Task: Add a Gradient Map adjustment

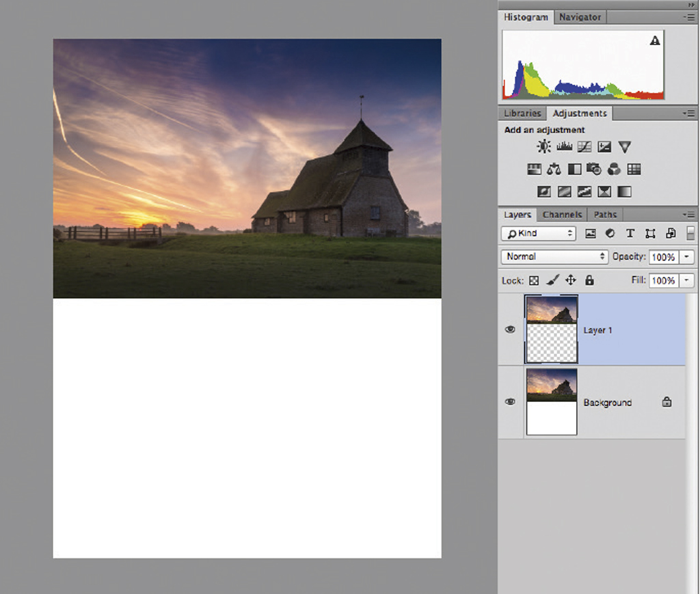Action: point(624,191)
